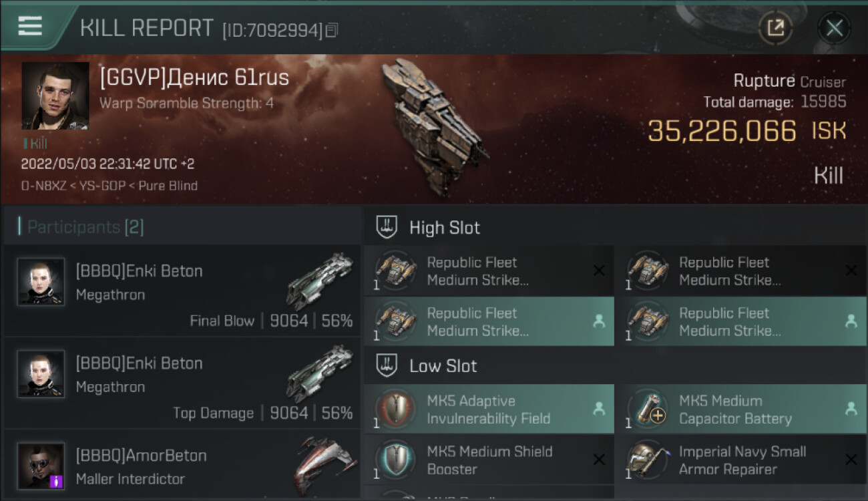Screen dimensions: 868x501
Task: Copy the kill report ID icon
Action: coord(332,30)
